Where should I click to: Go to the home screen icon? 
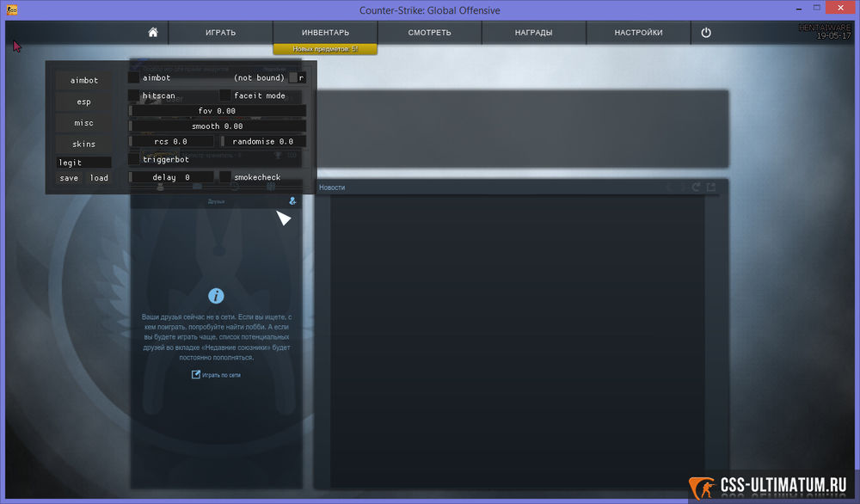(x=153, y=33)
